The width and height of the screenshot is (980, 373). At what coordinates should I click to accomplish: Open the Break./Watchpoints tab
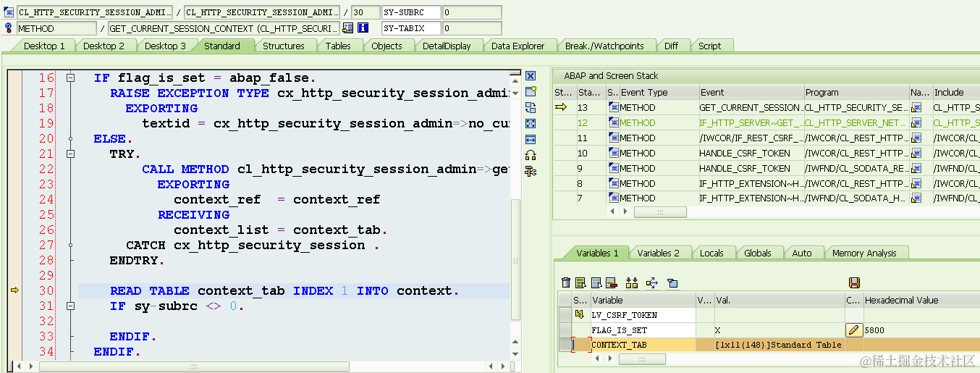pos(604,46)
